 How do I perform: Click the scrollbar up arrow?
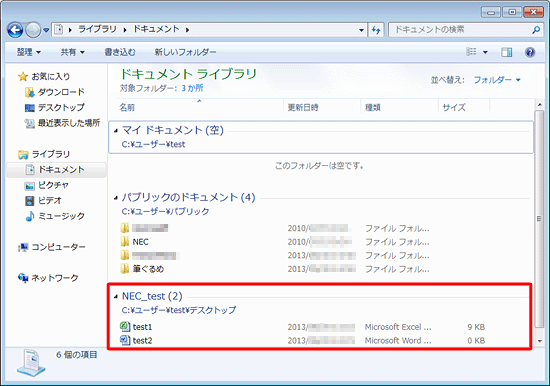click(539, 104)
